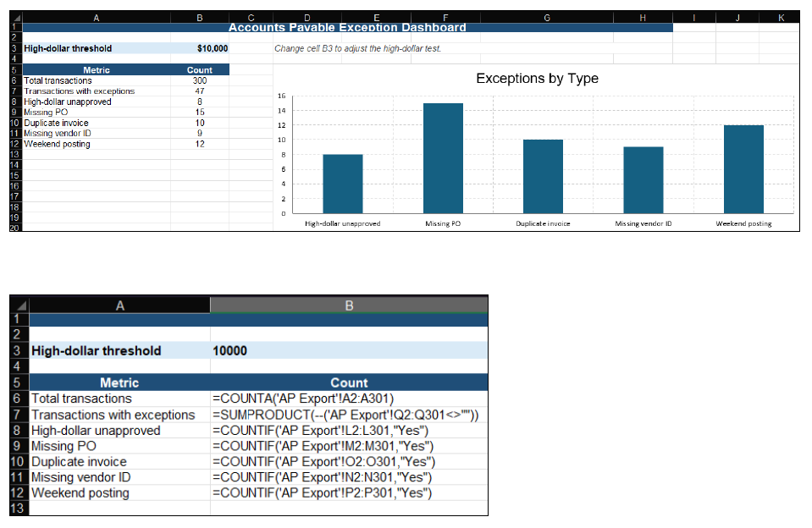This screenshot has width=812, height=528.
Task: Select the Accounts Payable Exception Dashboard title
Action: point(347,27)
